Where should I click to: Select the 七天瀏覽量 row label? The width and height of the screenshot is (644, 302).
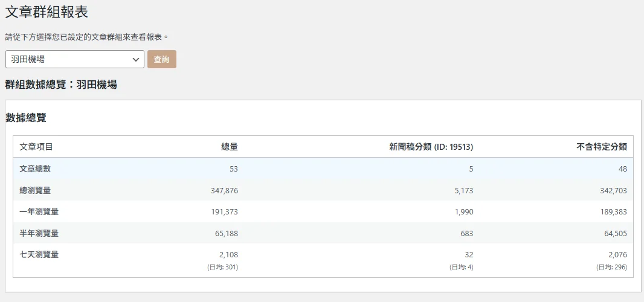point(39,255)
